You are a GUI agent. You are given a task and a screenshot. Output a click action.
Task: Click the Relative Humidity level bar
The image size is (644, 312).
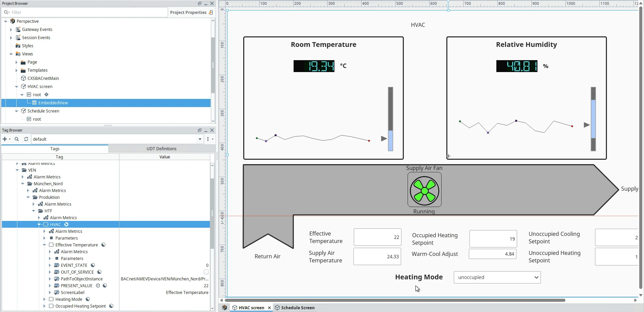(593, 119)
